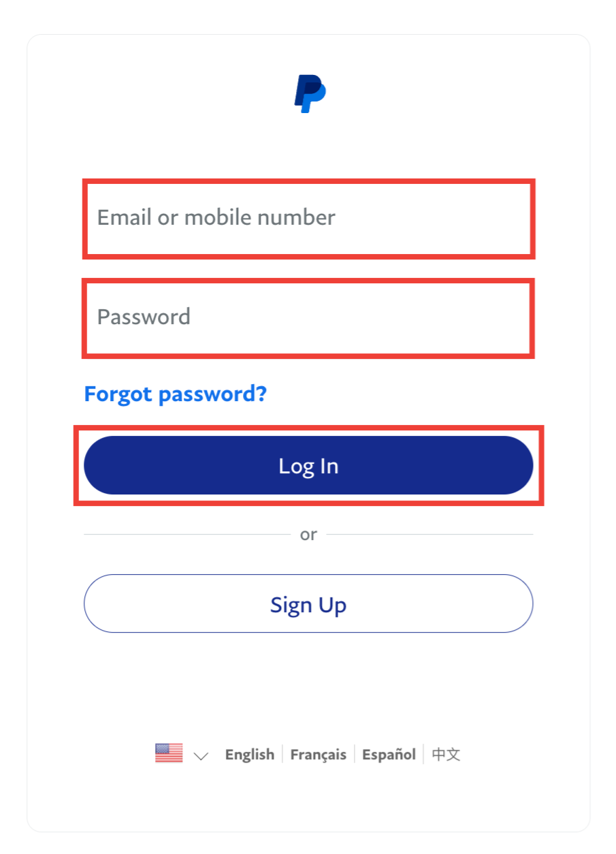Recover the account using Forgot password?
The width and height of the screenshot is (616, 854).
[175, 394]
